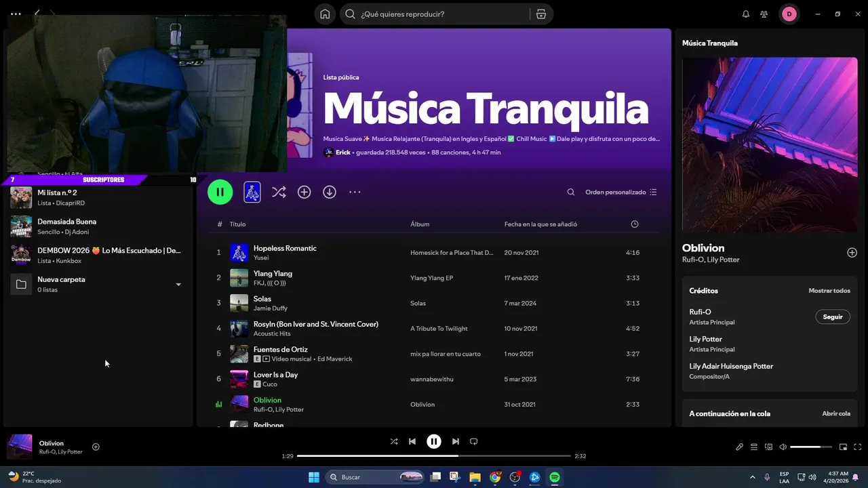Screen dimensions: 868x488
Task: Click Mostrar todos in Créditos
Action: [829, 291]
